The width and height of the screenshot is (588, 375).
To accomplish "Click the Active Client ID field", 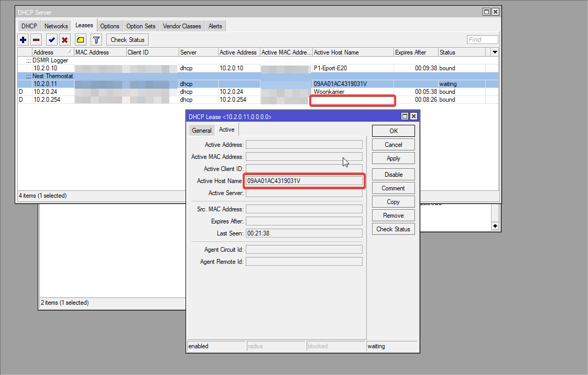I will tap(304, 168).
